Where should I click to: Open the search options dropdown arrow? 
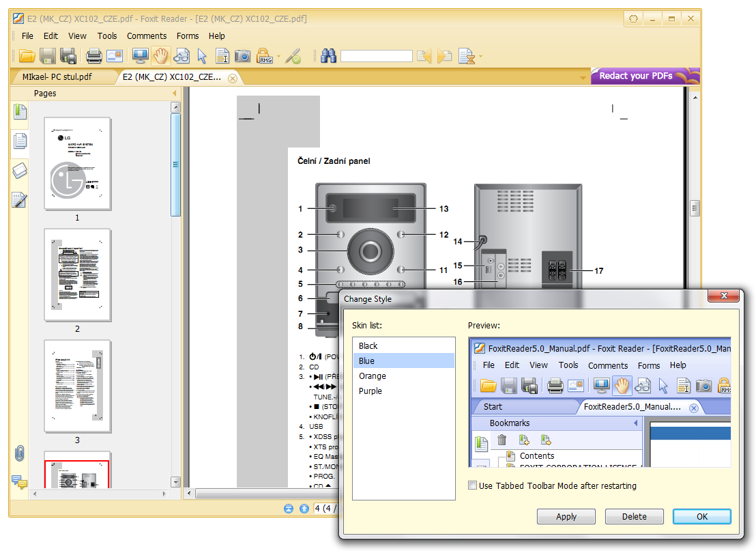[480, 57]
